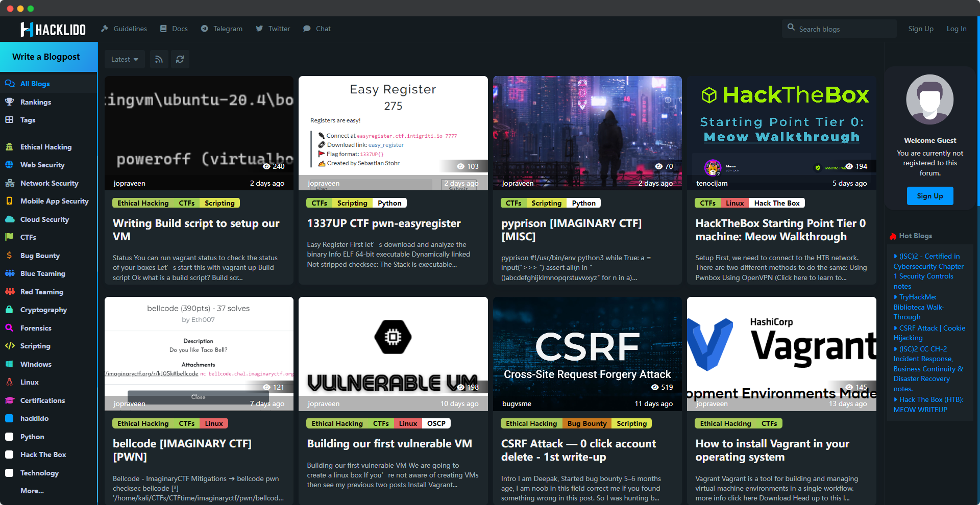This screenshot has width=980, height=505.
Task: Click the Web Security globe icon
Action: (x=9, y=165)
